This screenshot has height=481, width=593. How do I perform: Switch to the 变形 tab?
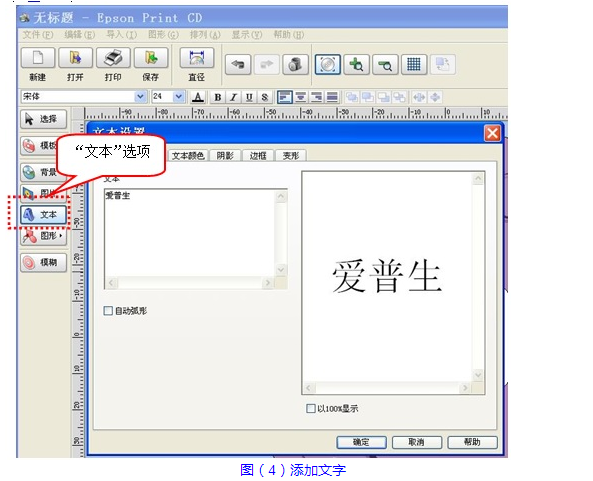coord(291,156)
